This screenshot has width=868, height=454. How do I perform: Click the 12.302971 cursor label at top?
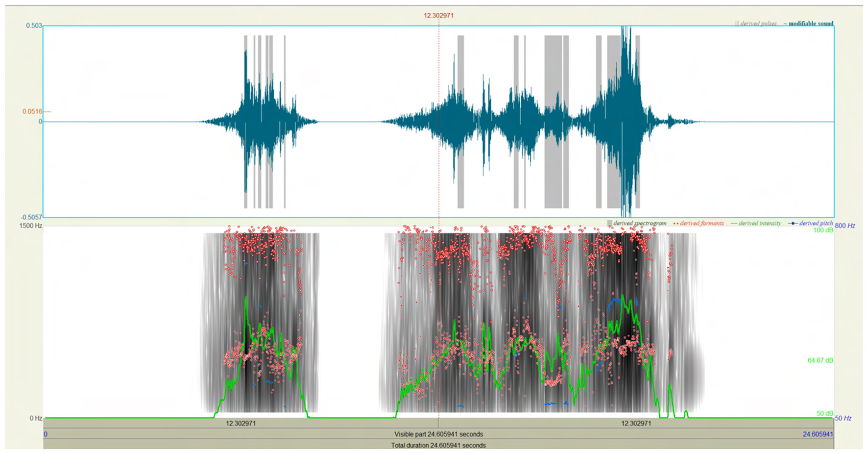pos(439,15)
